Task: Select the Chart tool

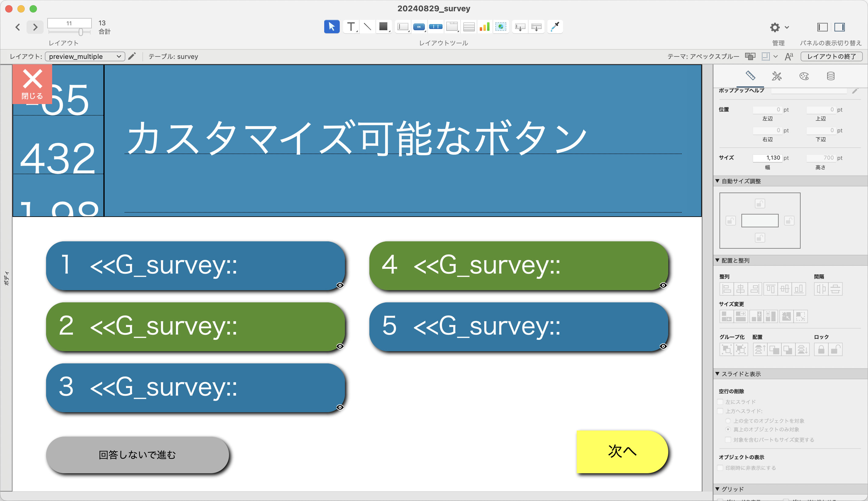Action: pyautogui.click(x=485, y=27)
